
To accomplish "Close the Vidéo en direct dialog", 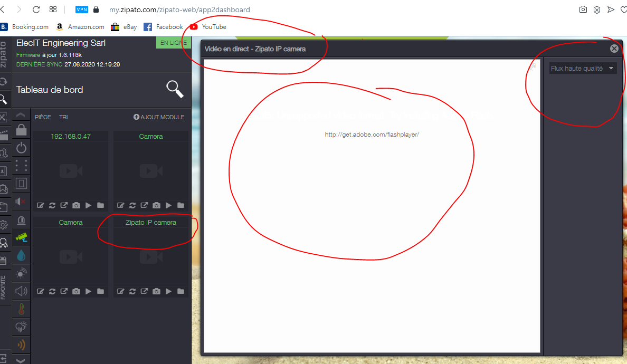I will click(x=614, y=49).
